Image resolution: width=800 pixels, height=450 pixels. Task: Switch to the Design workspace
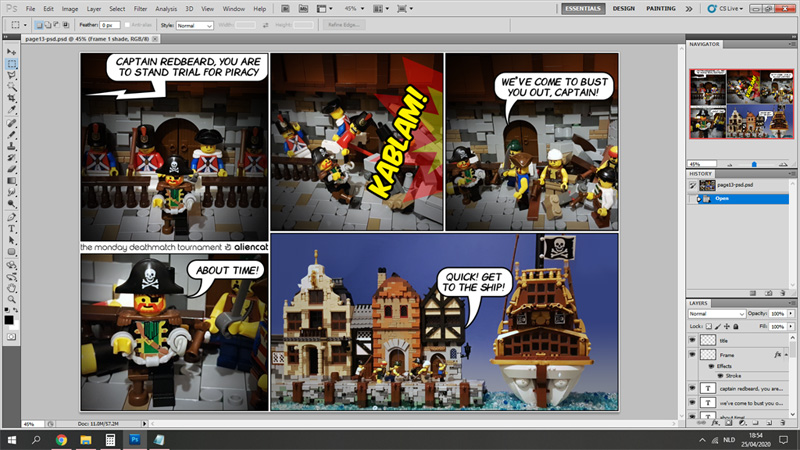(x=623, y=9)
